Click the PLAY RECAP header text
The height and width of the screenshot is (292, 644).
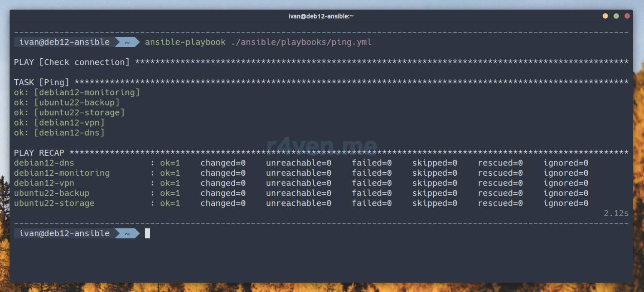coord(39,153)
